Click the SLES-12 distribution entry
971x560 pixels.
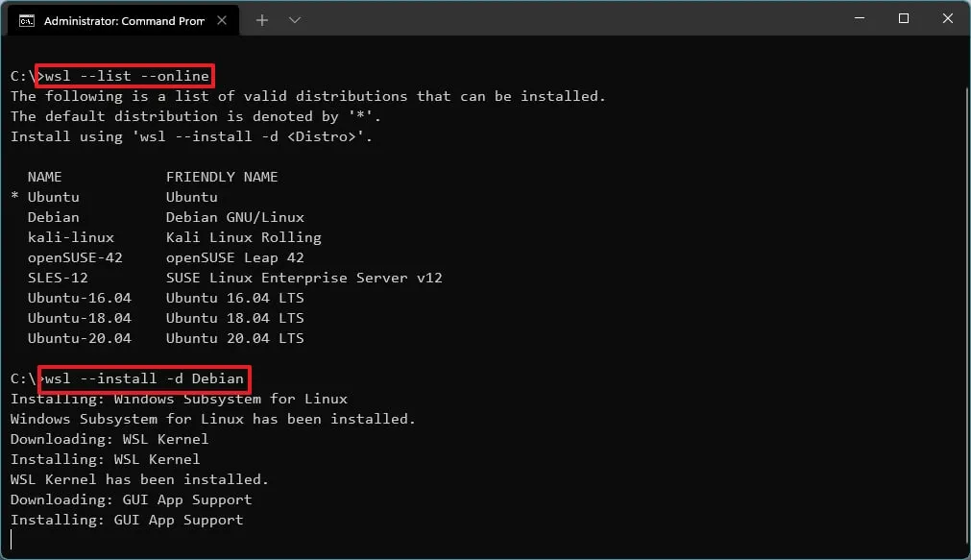(x=58, y=277)
